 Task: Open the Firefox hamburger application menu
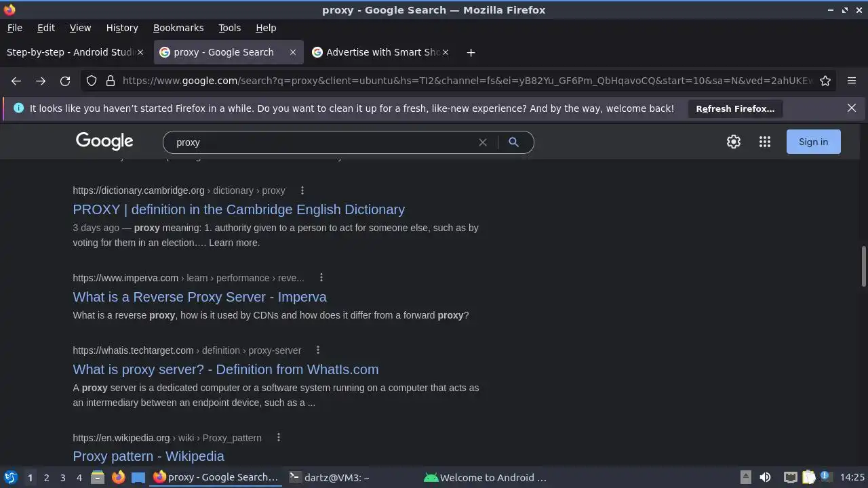[852, 81]
